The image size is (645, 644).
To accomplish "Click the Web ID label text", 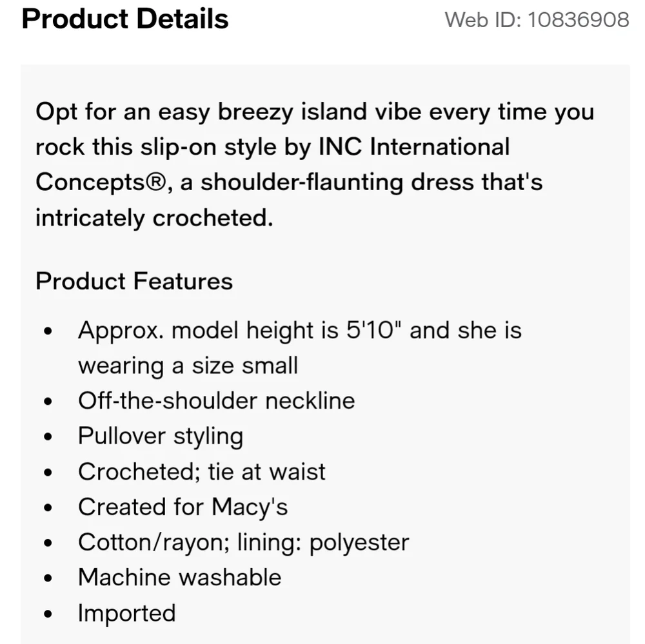I will click(x=483, y=19).
